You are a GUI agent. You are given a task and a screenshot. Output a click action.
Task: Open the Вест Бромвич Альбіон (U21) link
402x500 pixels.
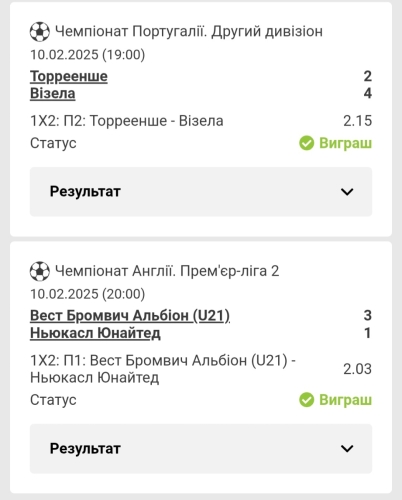(x=130, y=316)
